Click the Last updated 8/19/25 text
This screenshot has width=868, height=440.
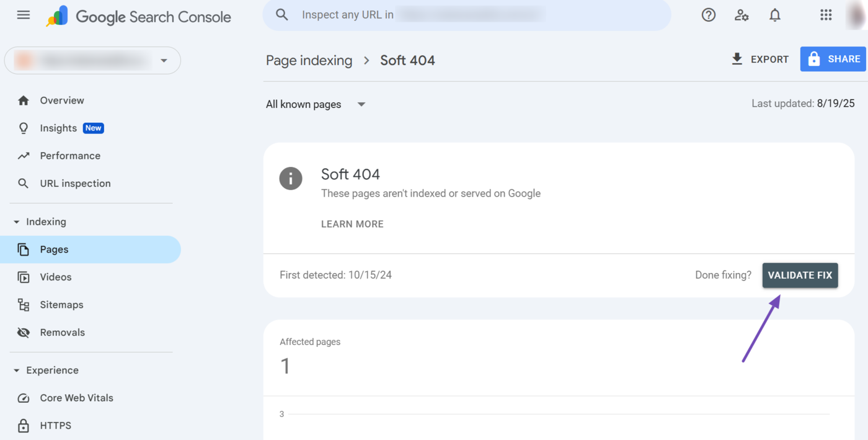pyautogui.click(x=803, y=104)
